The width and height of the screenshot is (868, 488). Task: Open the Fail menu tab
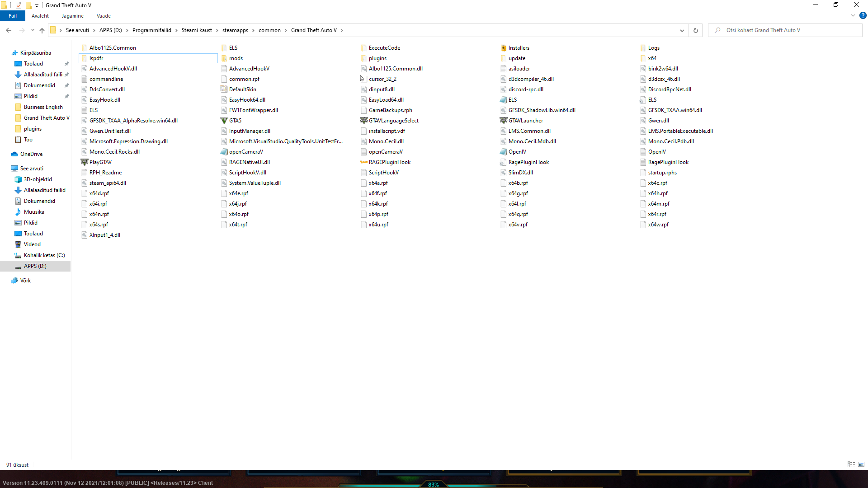point(13,16)
